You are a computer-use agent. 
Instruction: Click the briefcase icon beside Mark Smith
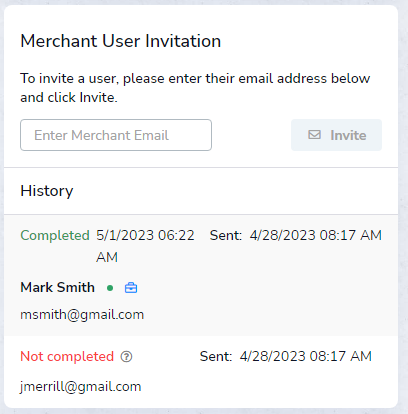click(131, 287)
